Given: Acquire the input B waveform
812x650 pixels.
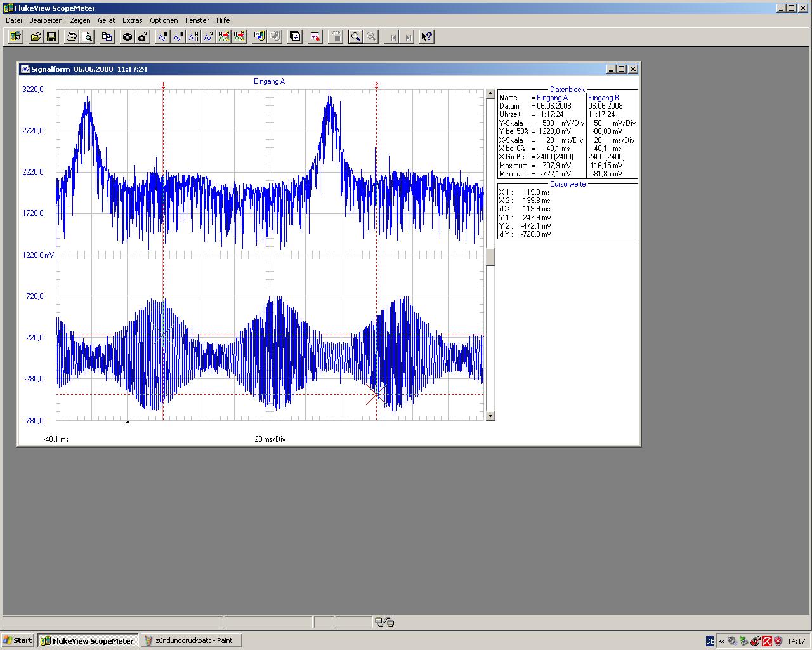Looking at the screenshot, I should pos(178,37).
